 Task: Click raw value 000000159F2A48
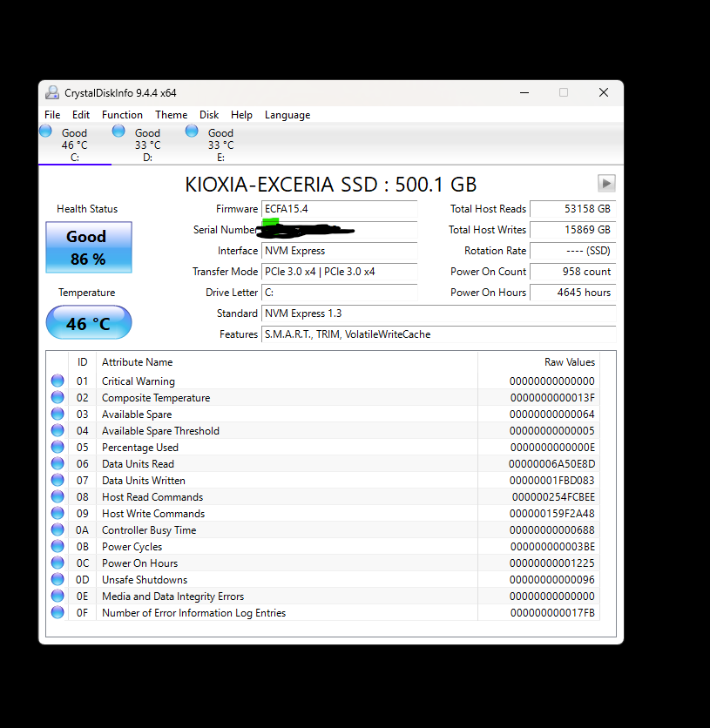(x=551, y=514)
